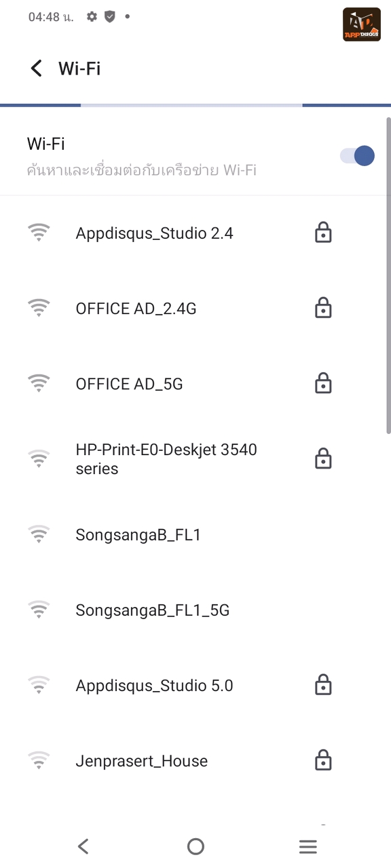Screen dimensions: 391x868
Task: Tap the Android home navigation button
Action: click(195, 846)
